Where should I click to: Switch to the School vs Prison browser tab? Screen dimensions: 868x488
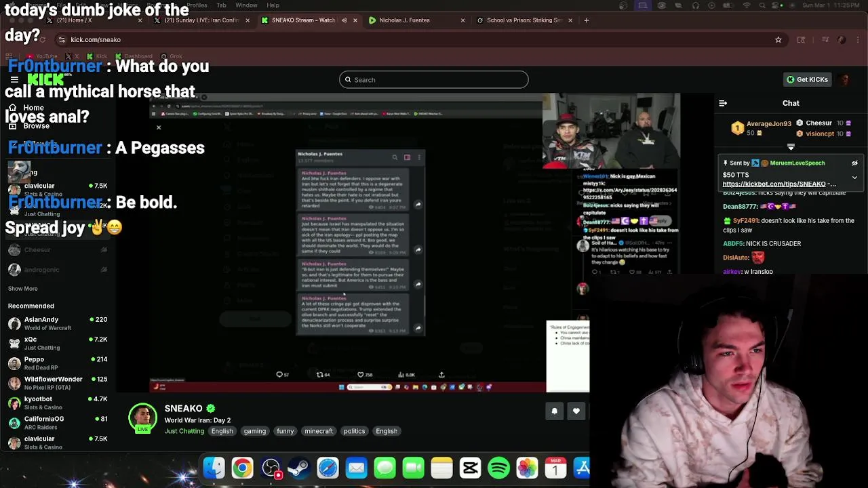pyautogui.click(x=524, y=20)
